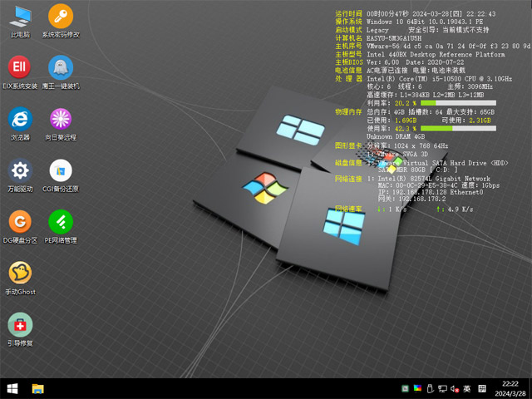Image resolution: width=532 pixels, height=399 pixels.
Task: Click the upload speed '4.9 K/s' value
Action: coord(460,209)
